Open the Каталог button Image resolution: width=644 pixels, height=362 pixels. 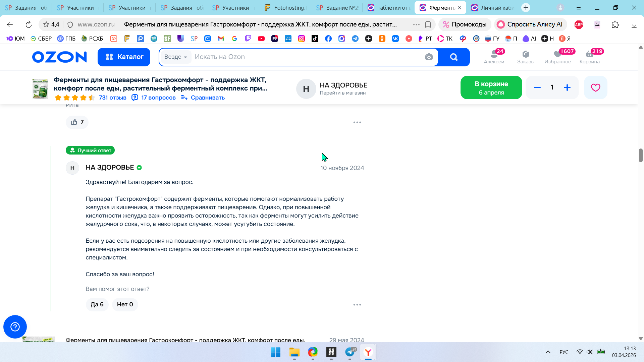click(x=124, y=57)
